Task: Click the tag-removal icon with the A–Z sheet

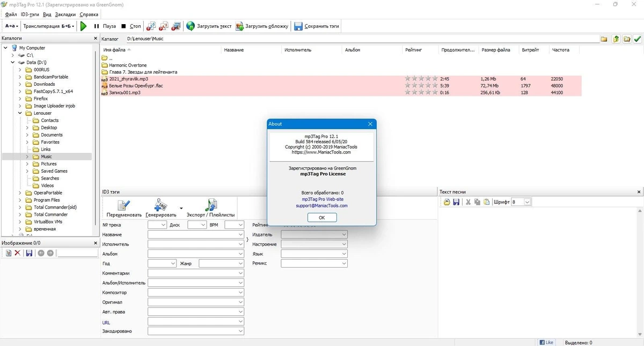Action: (x=164, y=26)
